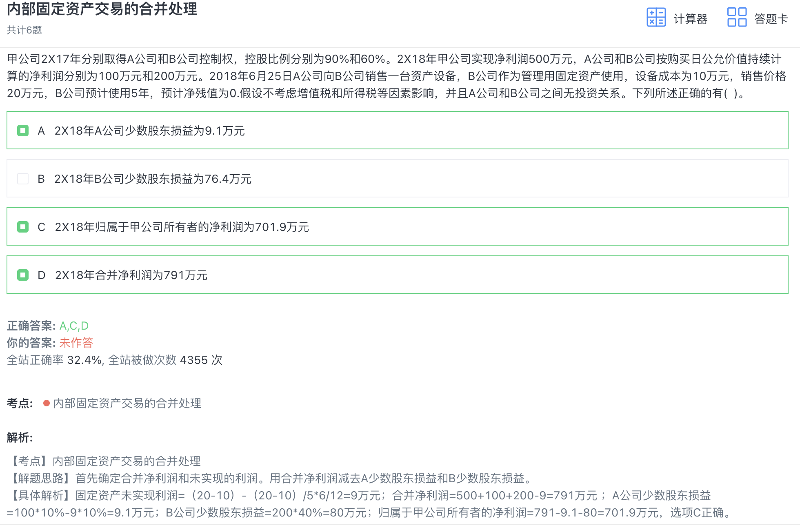Click the 未作答 answer status

coord(76,343)
